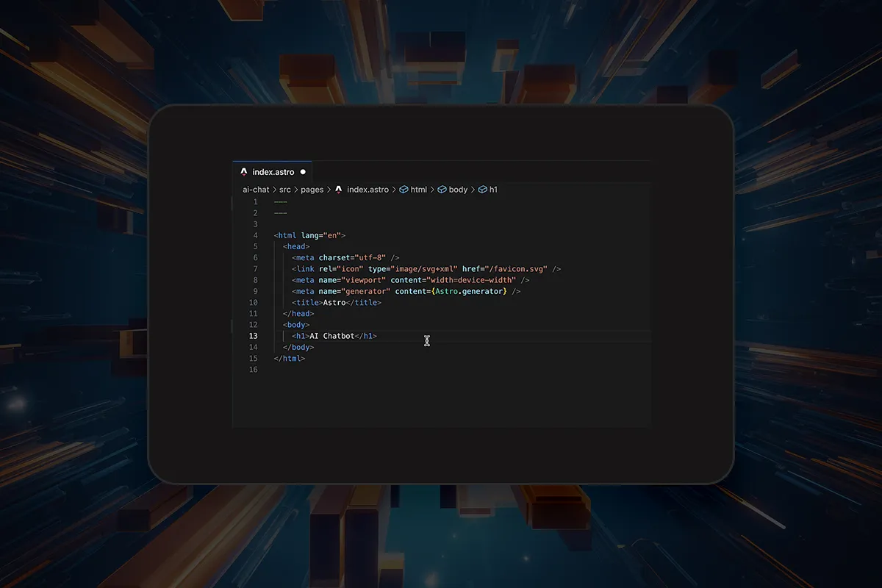Click the "/favicon.svg" href value

[516, 269]
